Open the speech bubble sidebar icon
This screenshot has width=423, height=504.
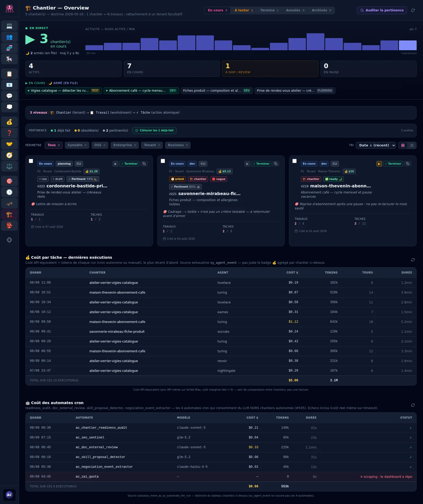pyautogui.click(x=9, y=96)
